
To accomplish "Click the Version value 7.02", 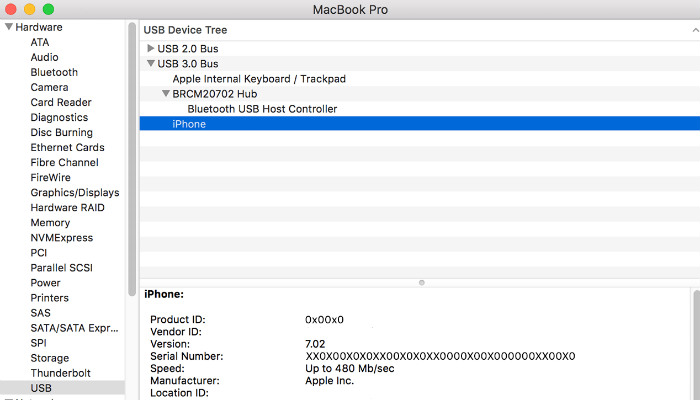I will pos(315,344).
